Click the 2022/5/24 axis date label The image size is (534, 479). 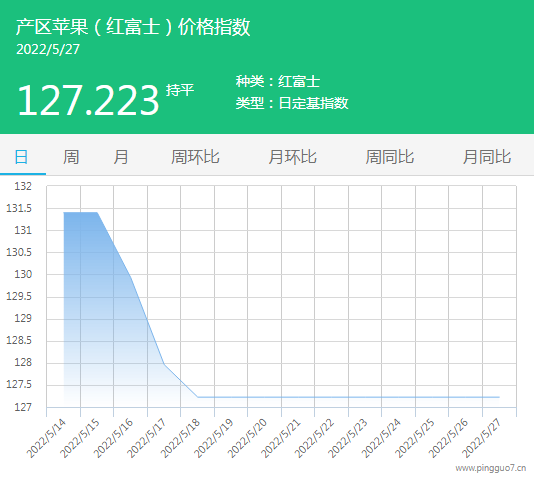(381, 438)
